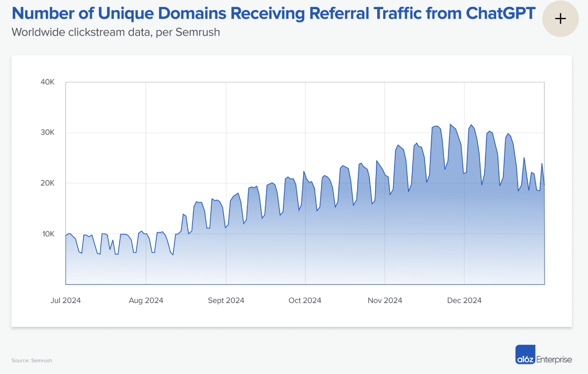Viewport: 588px width, 374px height.
Task: Click the Nov 2024 label below the chart
Action: pos(385,300)
